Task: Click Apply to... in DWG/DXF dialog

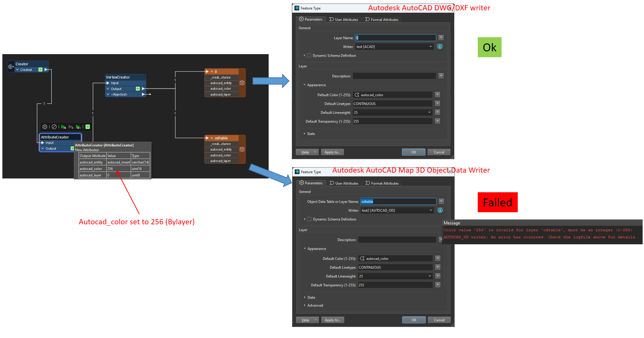Action: (333, 152)
